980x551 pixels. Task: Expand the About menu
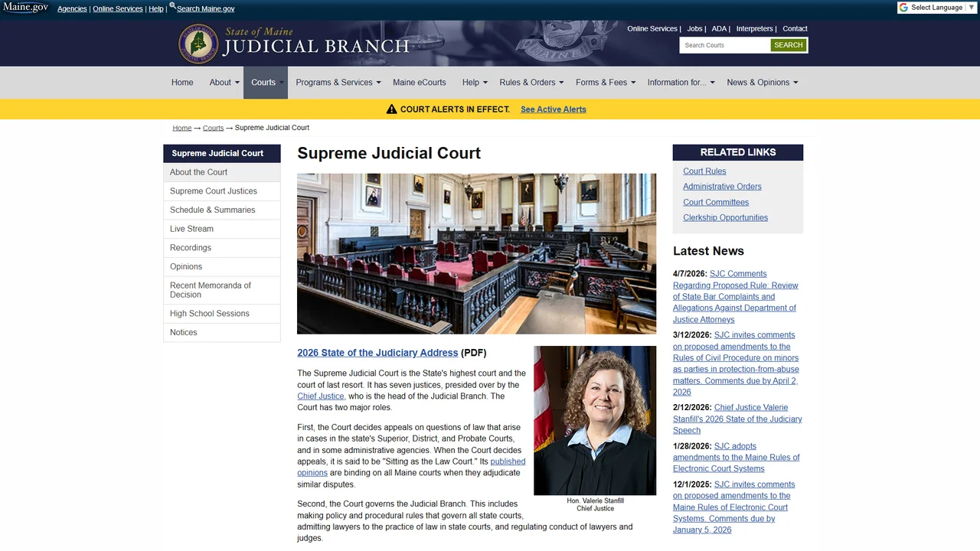point(224,83)
